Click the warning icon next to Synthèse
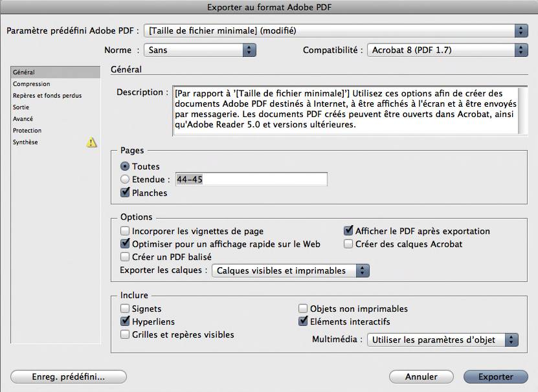This screenshot has height=392, width=538. (91, 142)
